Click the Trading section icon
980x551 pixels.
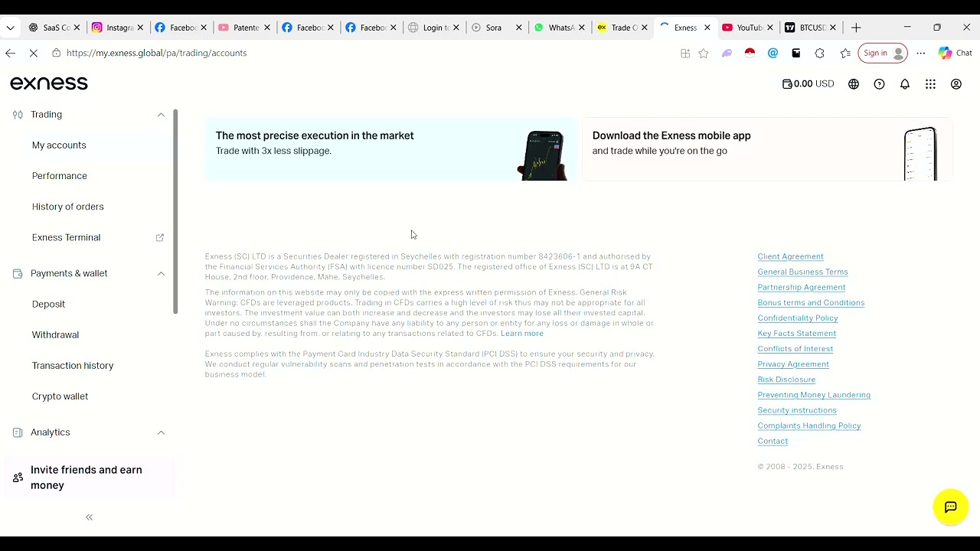click(18, 115)
